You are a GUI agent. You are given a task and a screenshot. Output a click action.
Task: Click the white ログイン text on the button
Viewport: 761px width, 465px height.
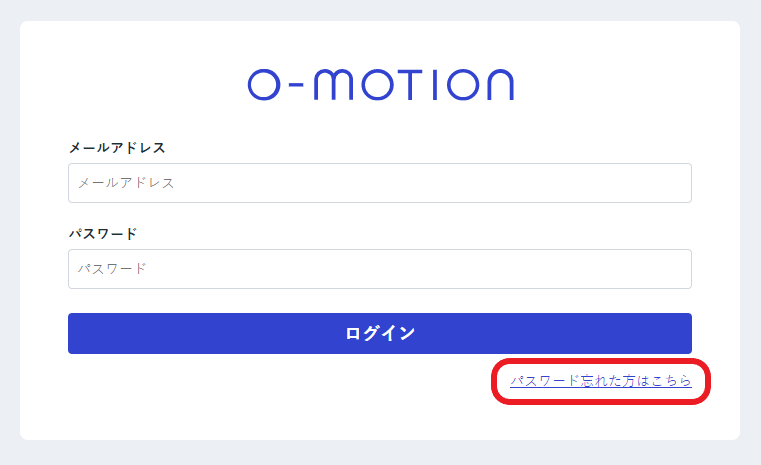(x=380, y=333)
